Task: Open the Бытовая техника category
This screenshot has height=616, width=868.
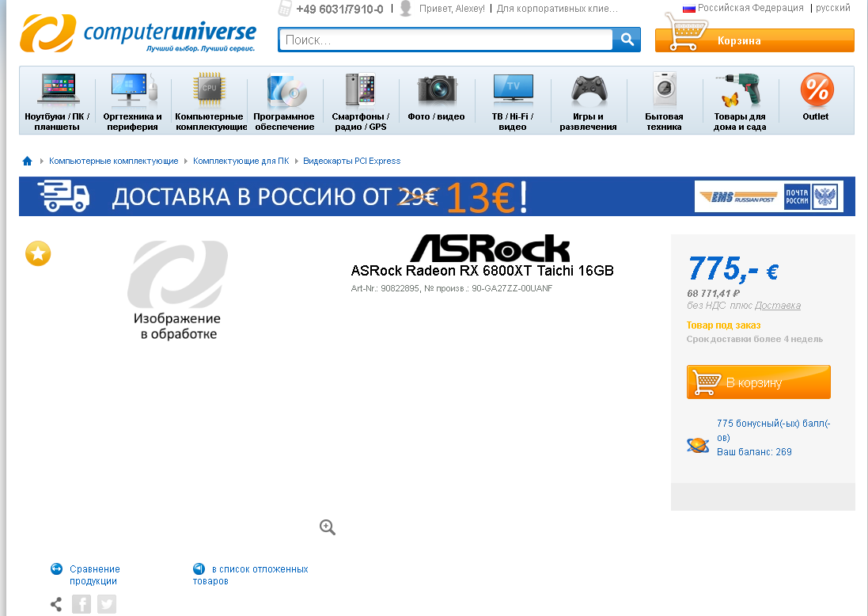Action: [665, 101]
